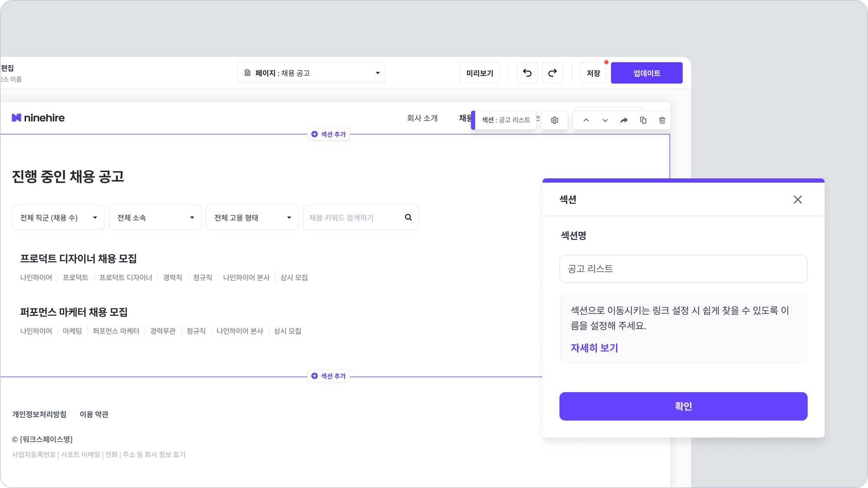Move section up with chevron icon

[x=586, y=120]
